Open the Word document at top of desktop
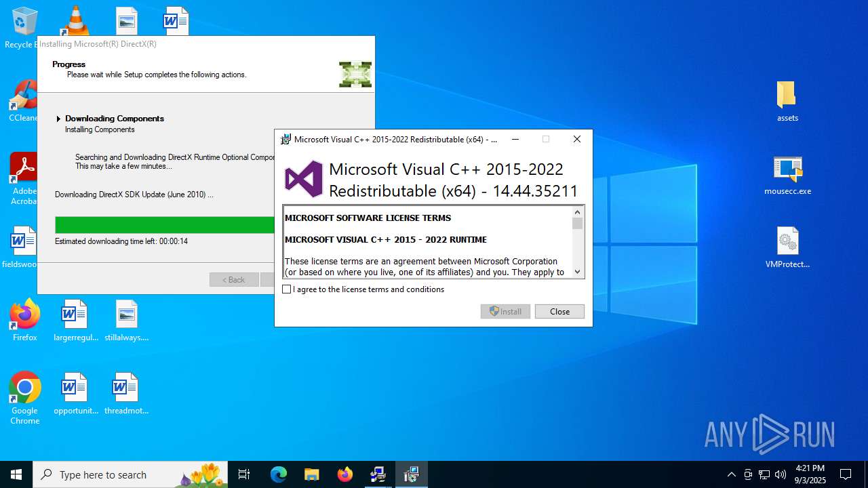868x488 pixels. 175,20
